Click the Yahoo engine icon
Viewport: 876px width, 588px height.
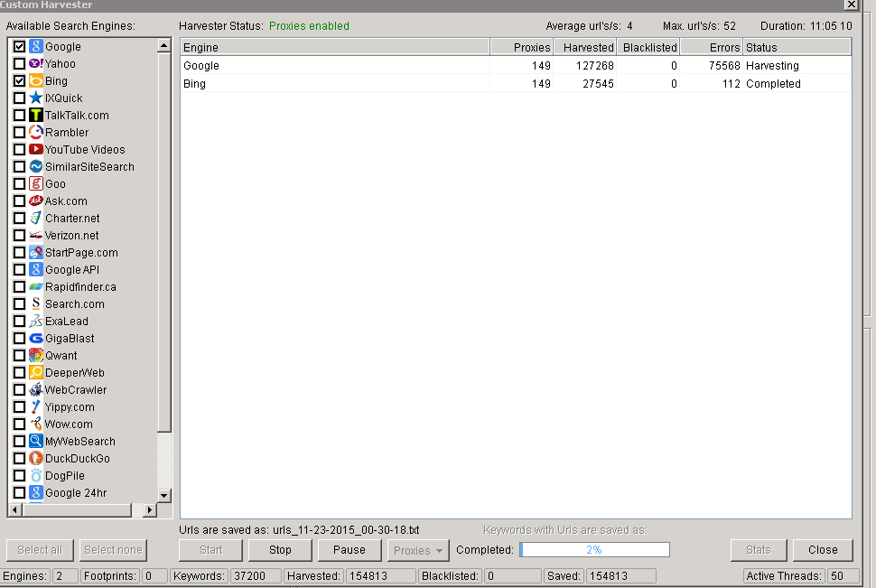pos(36,64)
